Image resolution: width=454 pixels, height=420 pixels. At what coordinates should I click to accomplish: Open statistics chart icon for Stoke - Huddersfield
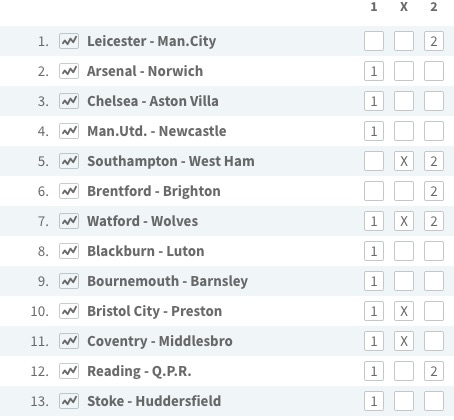[x=69, y=401]
